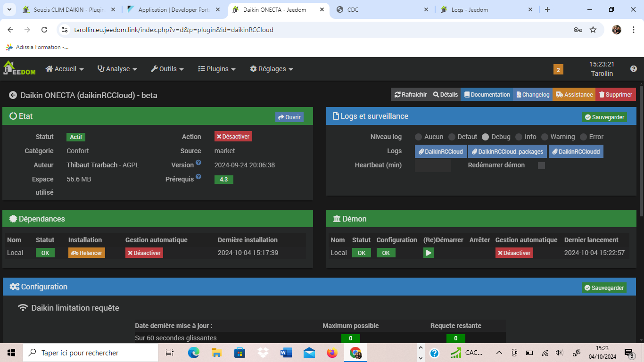644x362 pixels.
Task: Open the Windows notification center icon
Action: tap(629, 353)
